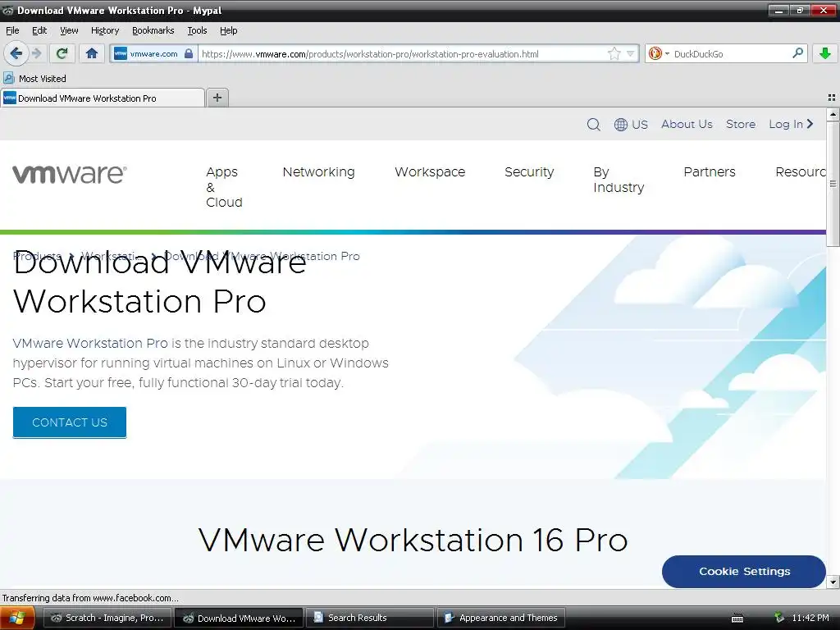The width and height of the screenshot is (840, 630).
Task: Expand Log In chevron arrow
Action: (810, 124)
